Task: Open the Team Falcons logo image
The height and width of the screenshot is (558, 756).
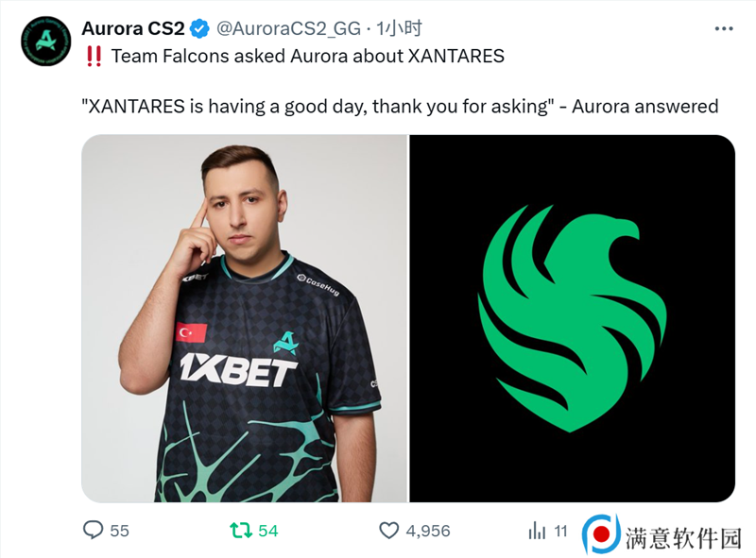Action: click(573, 318)
